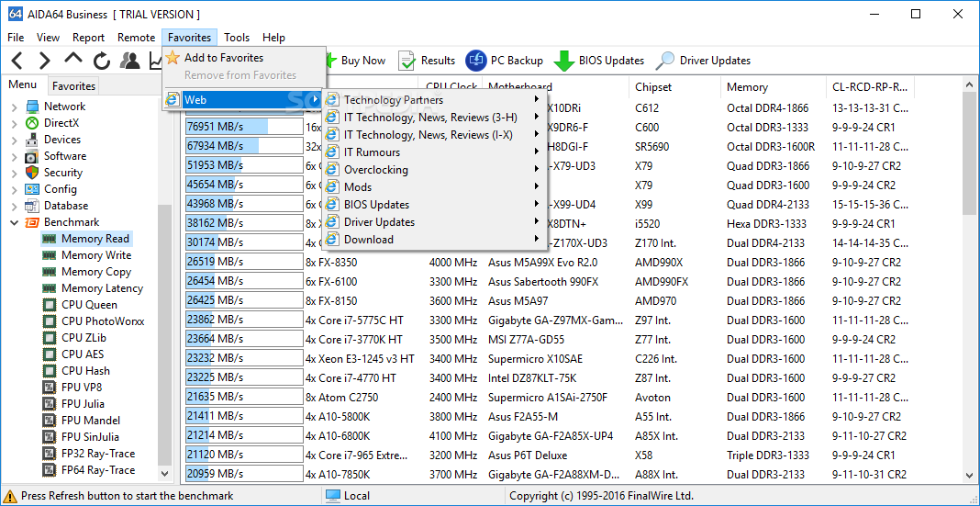Open the File menu

(16, 38)
